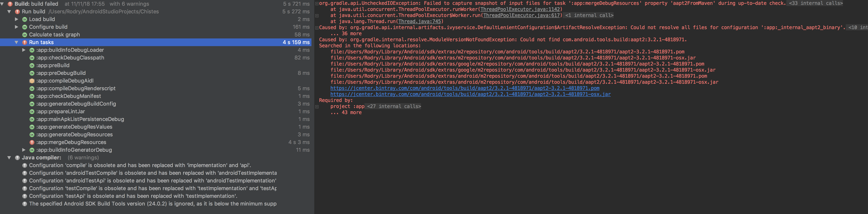Click the fold gutter marker beside 'project :app'

[317, 107]
